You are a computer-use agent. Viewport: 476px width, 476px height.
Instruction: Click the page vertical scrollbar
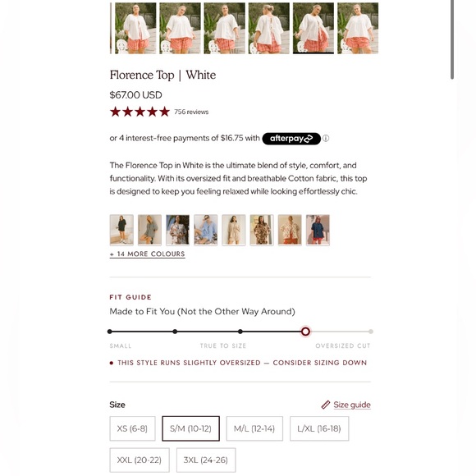tap(452, 39)
